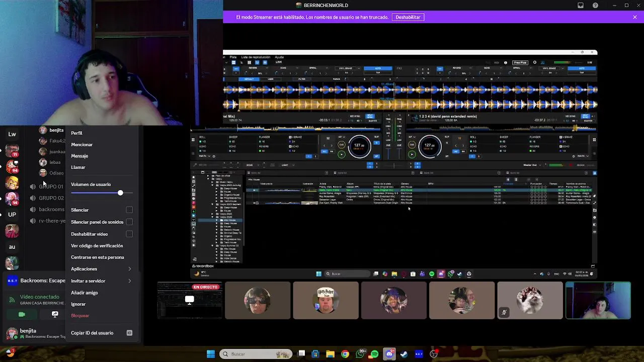The image size is (644, 362).
Task: Click the share screen button
Action: [x=55, y=314]
